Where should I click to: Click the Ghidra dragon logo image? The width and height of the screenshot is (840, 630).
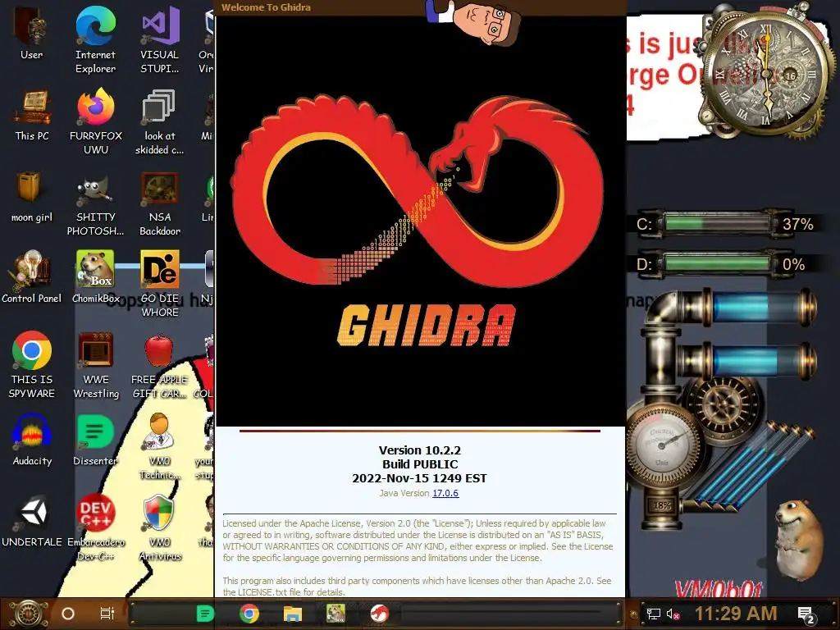tap(418, 190)
